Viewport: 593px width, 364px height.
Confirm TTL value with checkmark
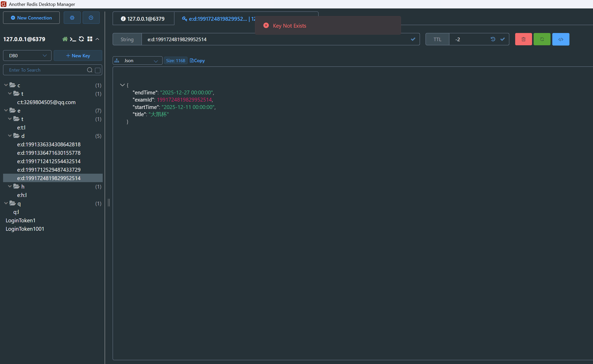pyautogui.click(x=502, y=39)
